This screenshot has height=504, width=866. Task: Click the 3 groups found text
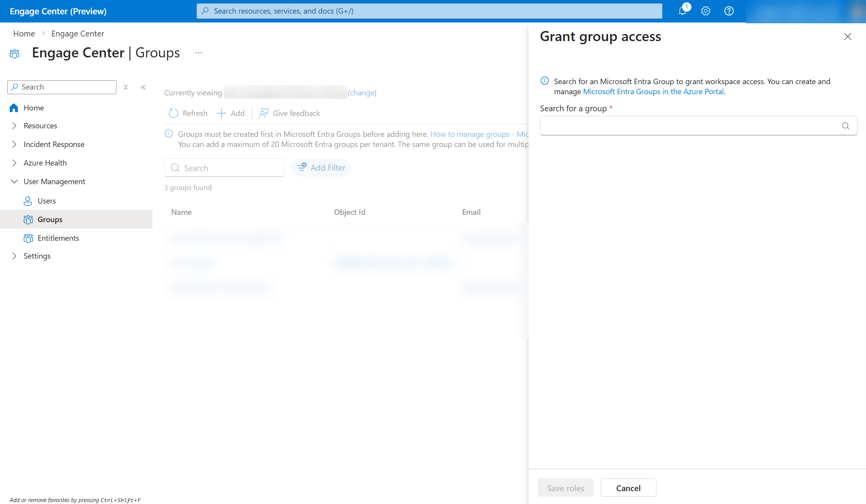pyautogui.click(x=188, y=188)
